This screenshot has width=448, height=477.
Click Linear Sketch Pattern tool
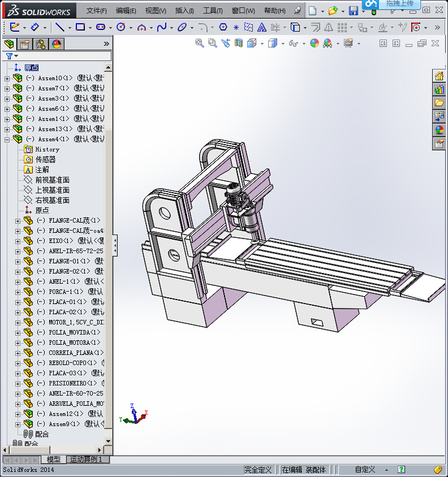pyautogui.click(x=342, y=27)
